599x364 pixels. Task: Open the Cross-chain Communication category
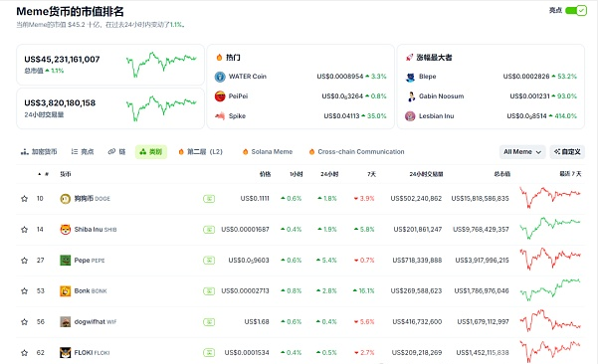click(357, 152)
